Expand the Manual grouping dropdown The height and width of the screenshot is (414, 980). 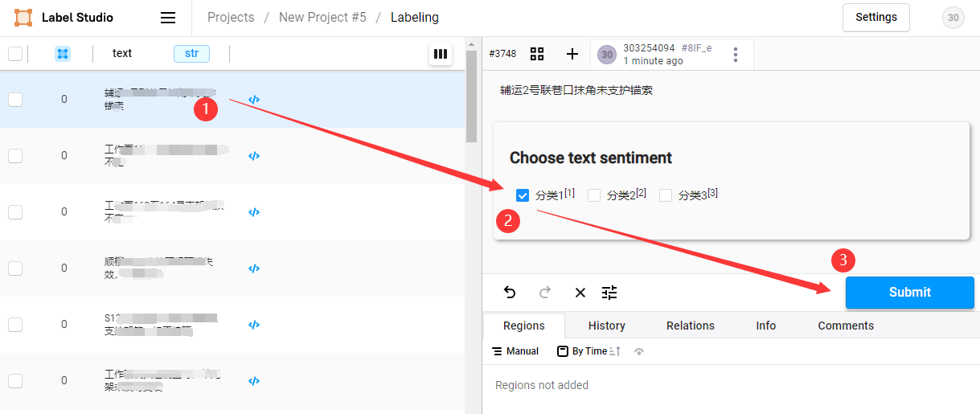click(515, 351)
